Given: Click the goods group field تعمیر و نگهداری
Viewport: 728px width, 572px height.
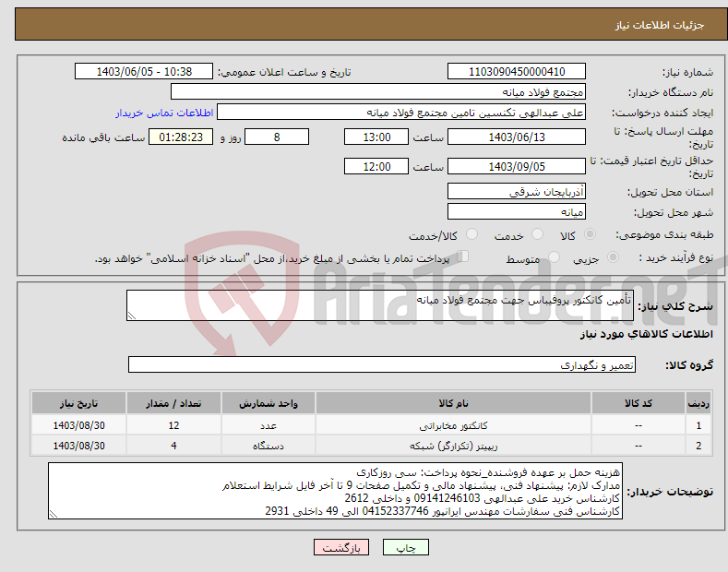Looking at the screenshot, I should pos(382,365).
